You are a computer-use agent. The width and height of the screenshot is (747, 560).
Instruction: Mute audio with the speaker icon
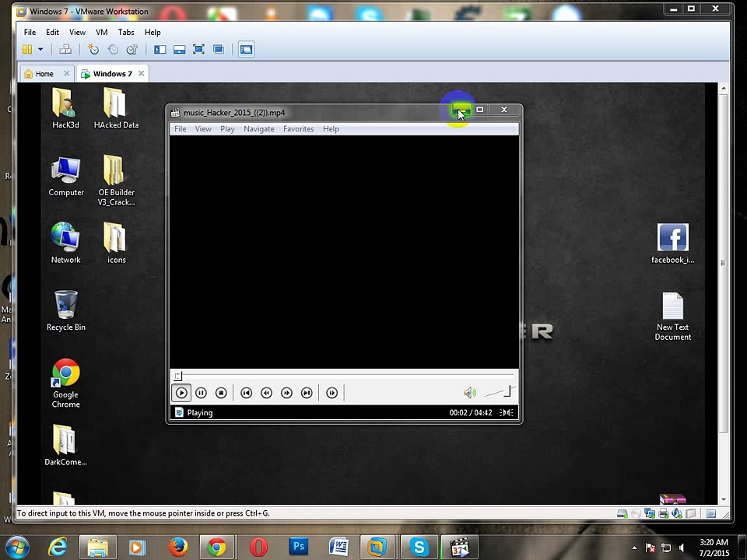470,393
